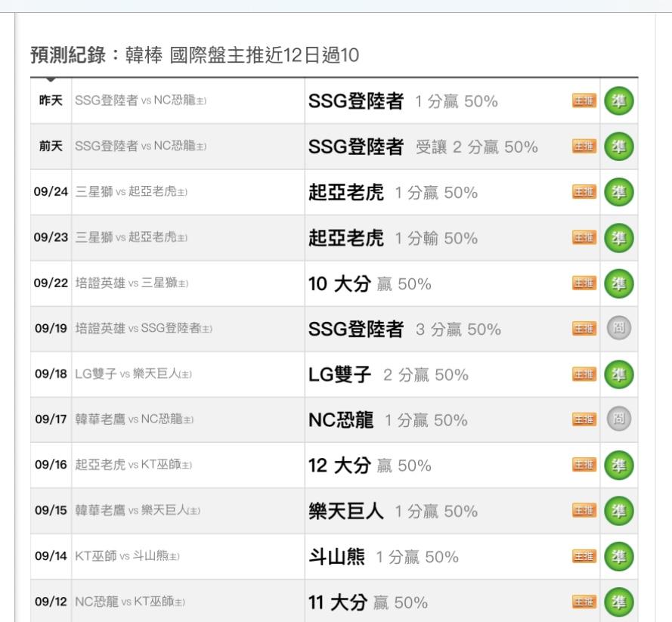The height and width of the screenshot is (622, 672).
Task: Select the 起亞老虎 1分輸 50% prediction
Action: click(x=393, y=238)
